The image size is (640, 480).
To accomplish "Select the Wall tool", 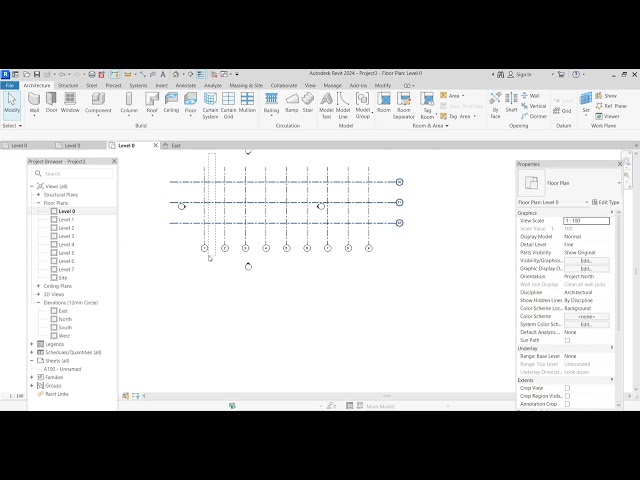I will [x=34, y=103].
